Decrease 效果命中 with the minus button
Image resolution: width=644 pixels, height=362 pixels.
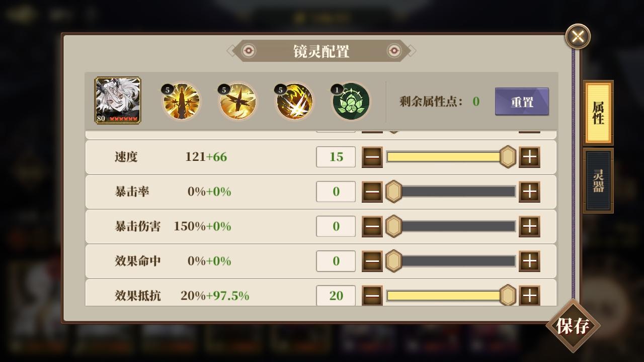(x=372, y=261)
